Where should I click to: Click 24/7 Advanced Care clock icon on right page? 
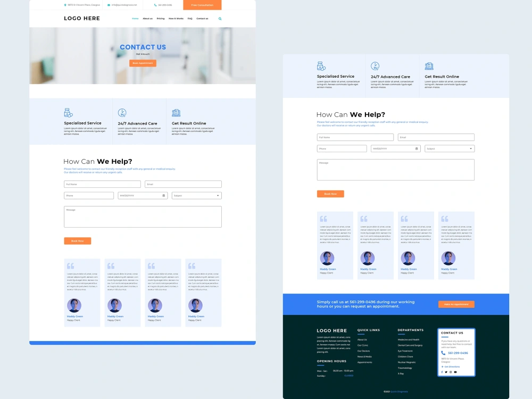coord(375,66)
